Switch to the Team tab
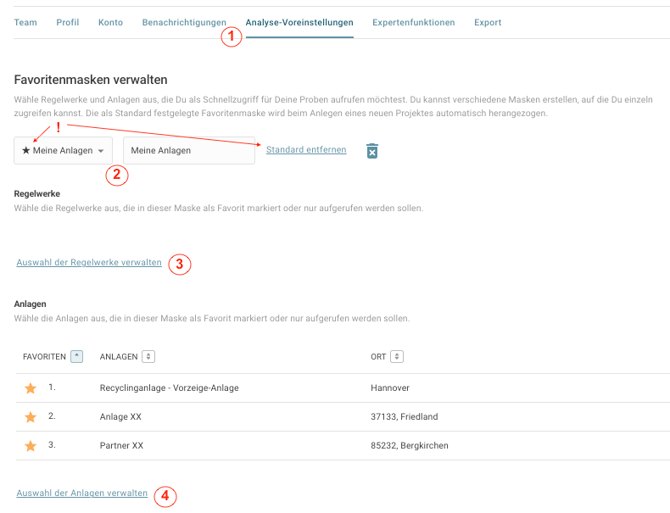670x513 pixels. point(25,22)
